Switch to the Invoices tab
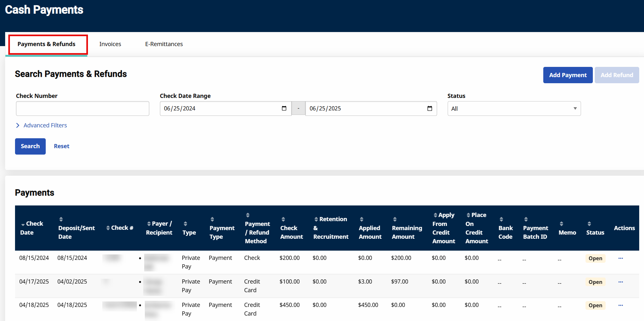Viewport: 644px width, 321px height. click(110, 44)
